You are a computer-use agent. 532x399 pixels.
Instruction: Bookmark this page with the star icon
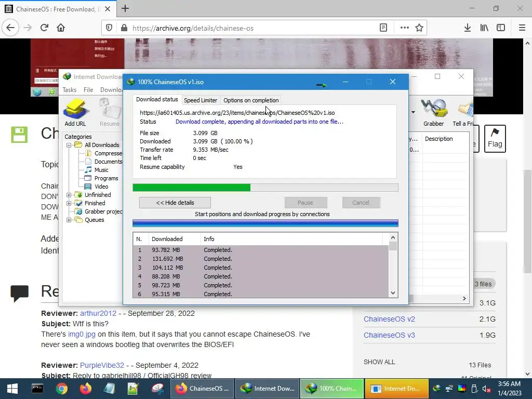(419, 28)
